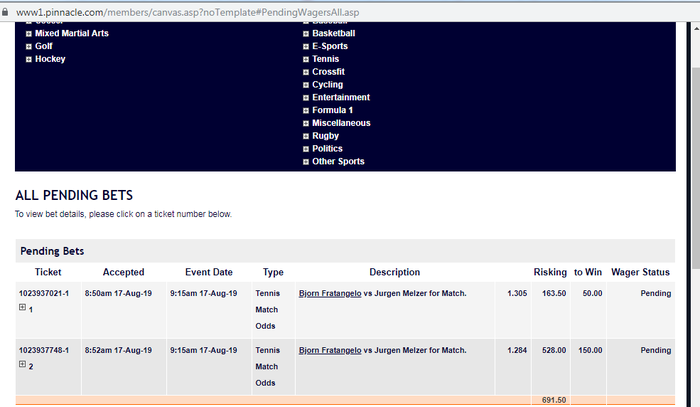Select the odds value 1.305
This screenshot has height=407, width=700.
click(x=517, y=294)
